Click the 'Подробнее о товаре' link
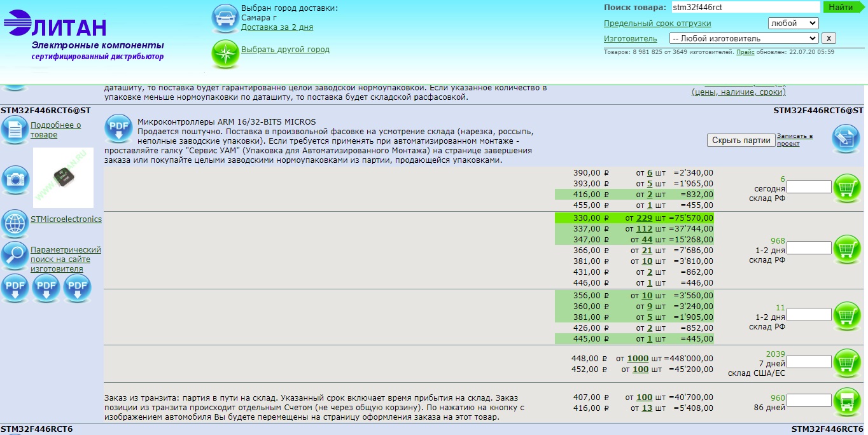Screen dimensions: 868x435 pos(56,130)
